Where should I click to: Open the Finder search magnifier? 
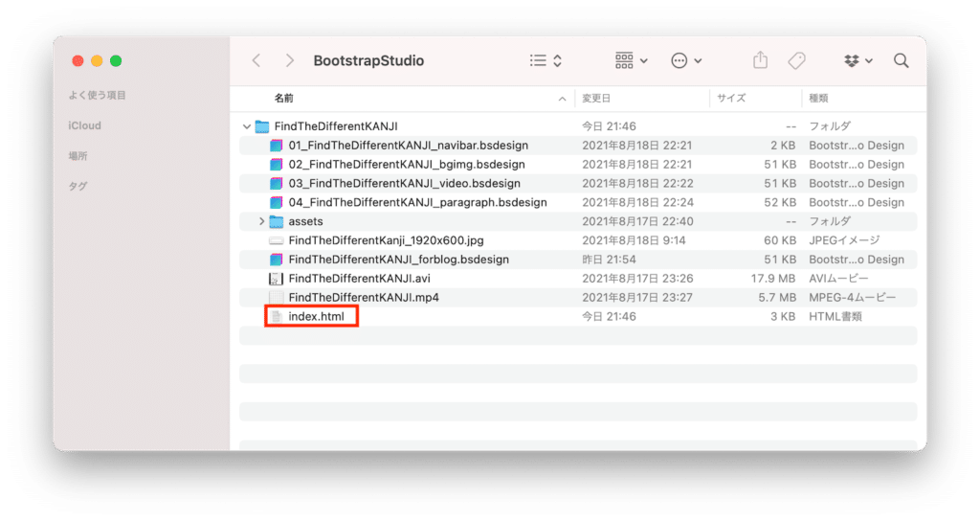(x=901, y=60)
